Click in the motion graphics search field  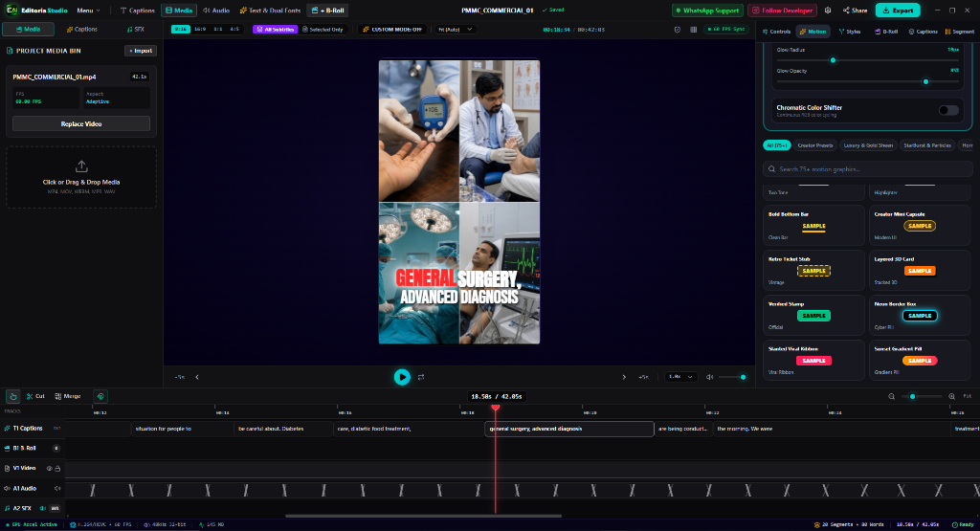pyautogui.click(x=867, y=169)
